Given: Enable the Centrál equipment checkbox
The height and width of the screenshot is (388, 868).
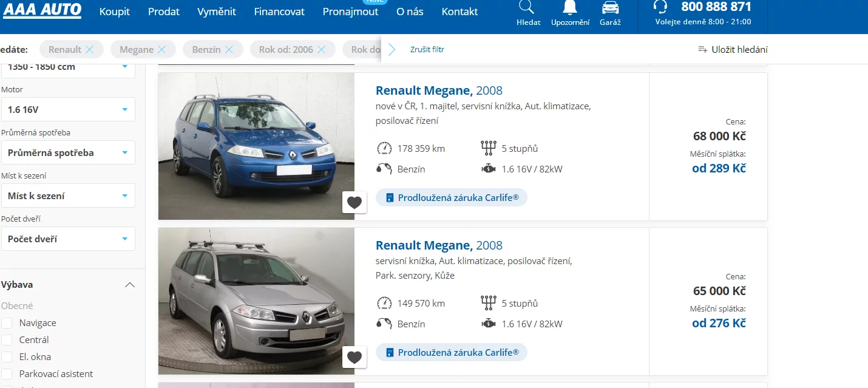Looking at the screenshot, I should 7,340.
